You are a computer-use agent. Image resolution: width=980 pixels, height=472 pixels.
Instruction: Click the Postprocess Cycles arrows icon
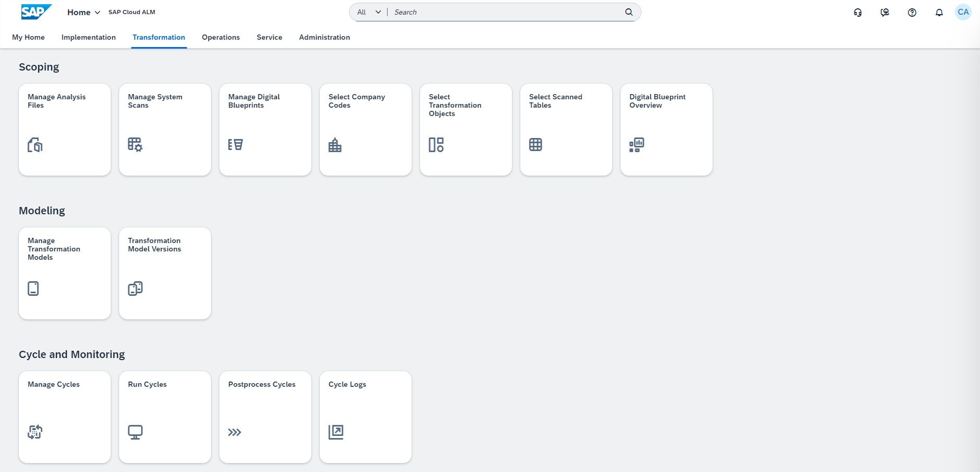235,432
